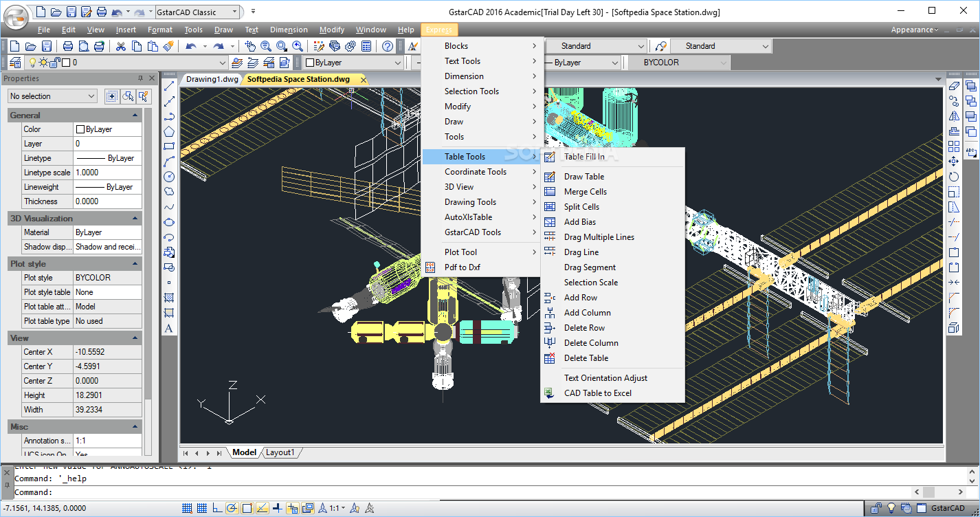Click the Save icon in quick access bar
This screenshot has width=980, height=517.
pos(71,12)
